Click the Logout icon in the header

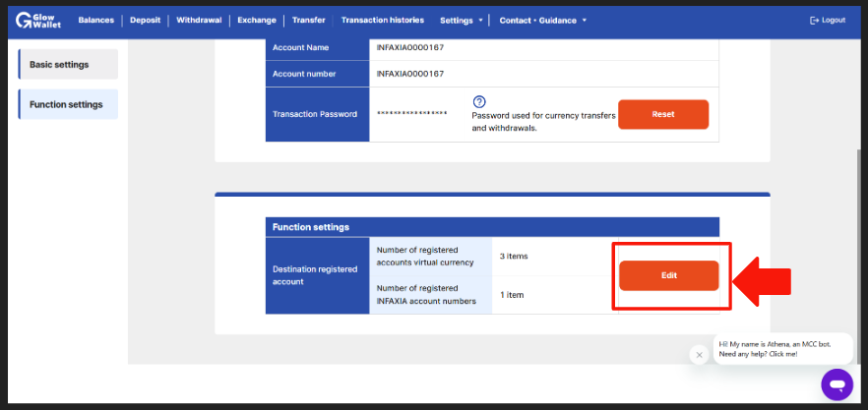[814, 21]
